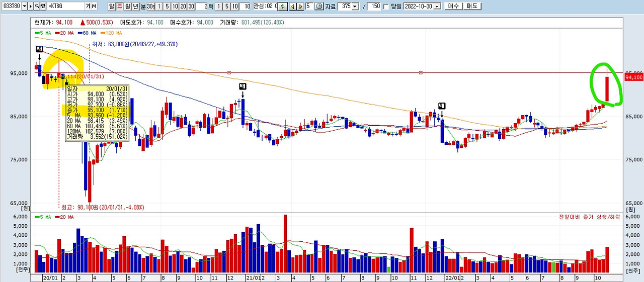Click the M icon after stock name
The height and width of the screenshot is (282, 644).
94,6
